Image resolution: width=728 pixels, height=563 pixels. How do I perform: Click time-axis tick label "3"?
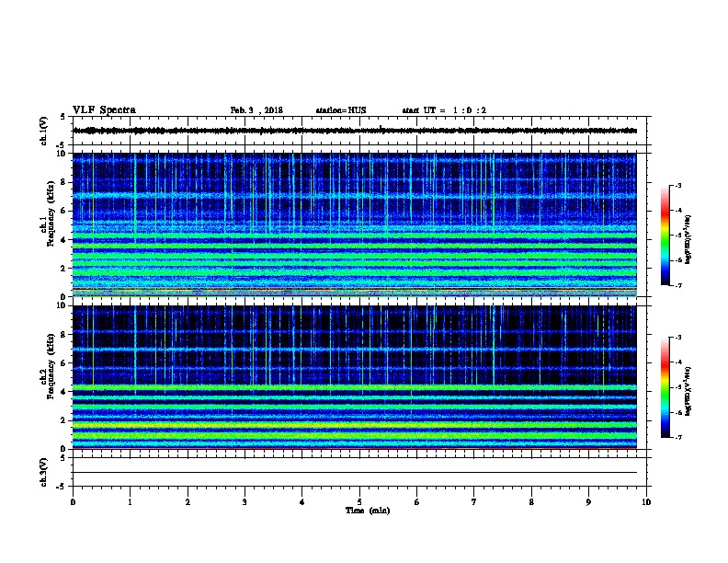pos(245,502)
